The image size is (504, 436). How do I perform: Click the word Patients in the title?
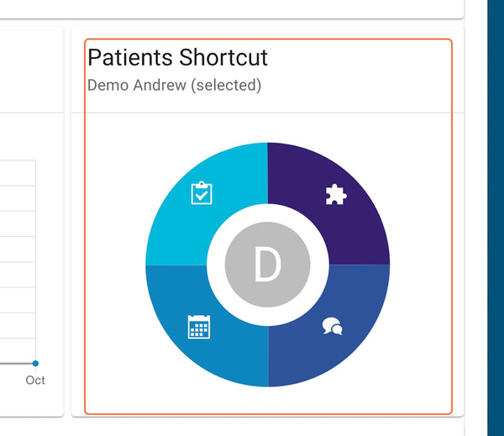[x=130, y=58]
